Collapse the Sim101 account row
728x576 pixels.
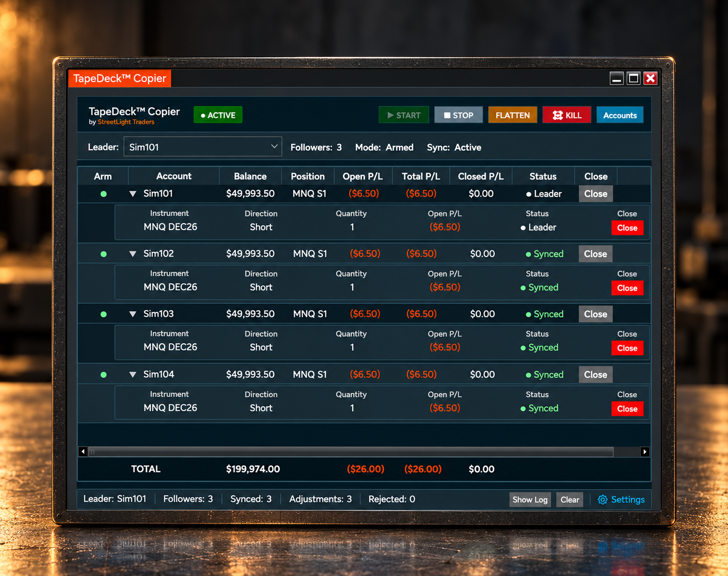pyautogui.click(x=133, y=194)
